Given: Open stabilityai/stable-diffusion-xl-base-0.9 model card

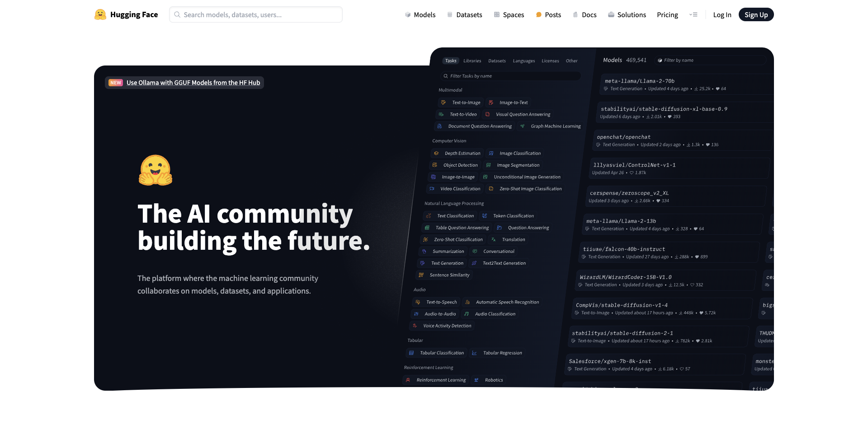Looking at the screenshot, I should (685, 112).
